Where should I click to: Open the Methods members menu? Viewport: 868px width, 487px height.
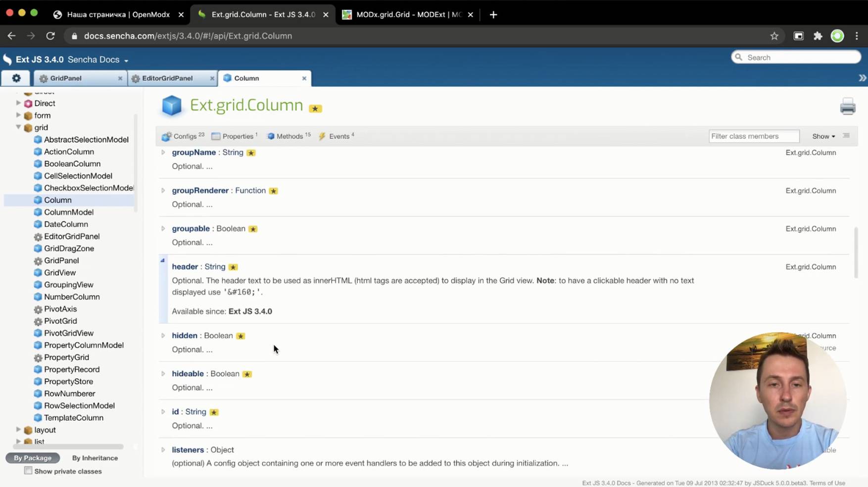click(x=289, y=136)
